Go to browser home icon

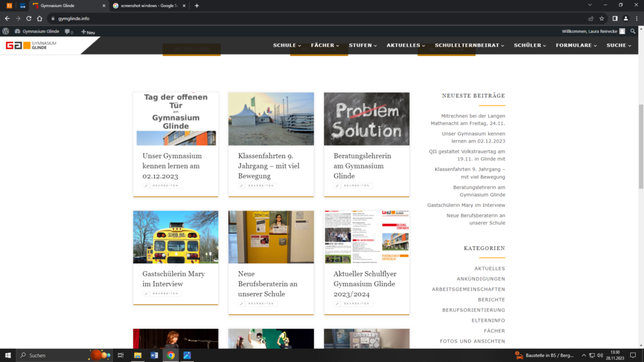(39, 18)
